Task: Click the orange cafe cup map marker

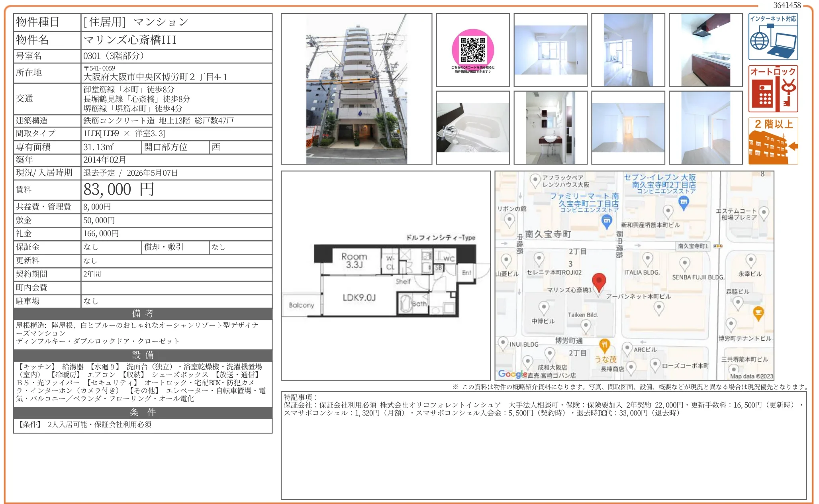Action: [758, 313]
